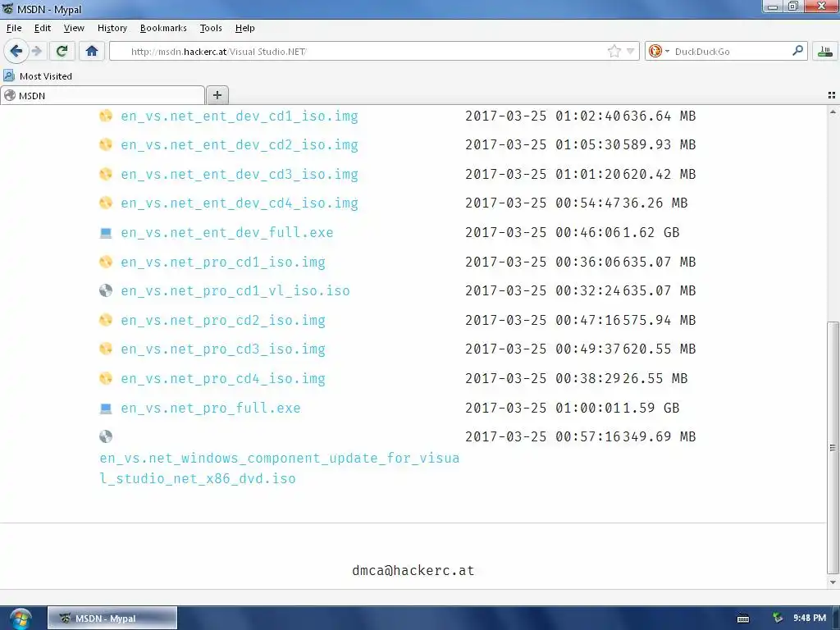This screenshot has height=630, width=840.
Task: Select the MSDN tab
Action: (103, 95)
